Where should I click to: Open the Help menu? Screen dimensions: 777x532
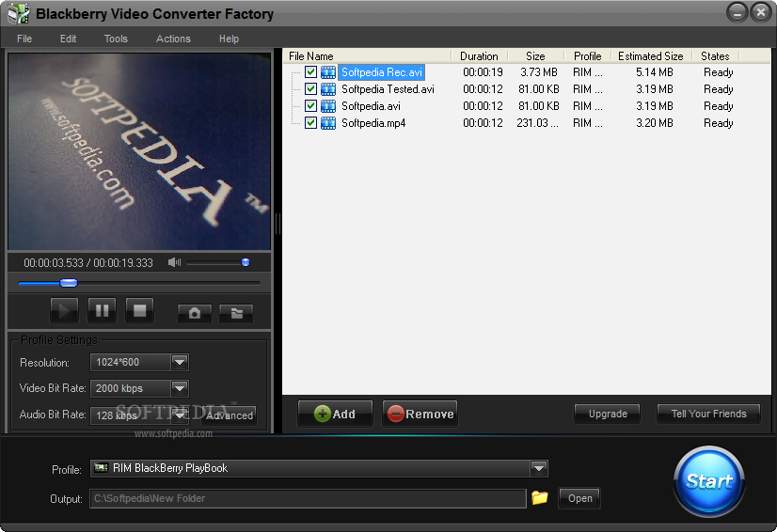[x=229, y=39]
